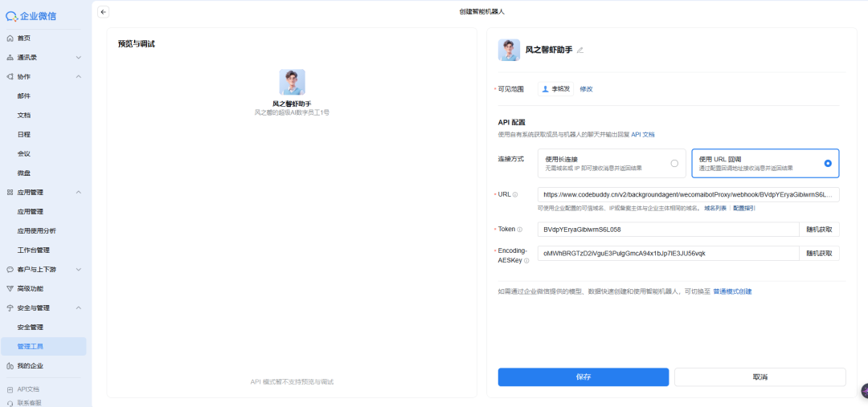This screenshot has height=407, width=868.
Task: Click the 高级功能 icon
Action: click(10, 289)
